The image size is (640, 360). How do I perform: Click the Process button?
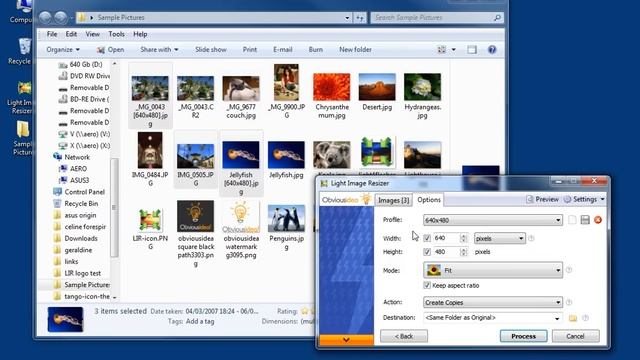(524, 336)
